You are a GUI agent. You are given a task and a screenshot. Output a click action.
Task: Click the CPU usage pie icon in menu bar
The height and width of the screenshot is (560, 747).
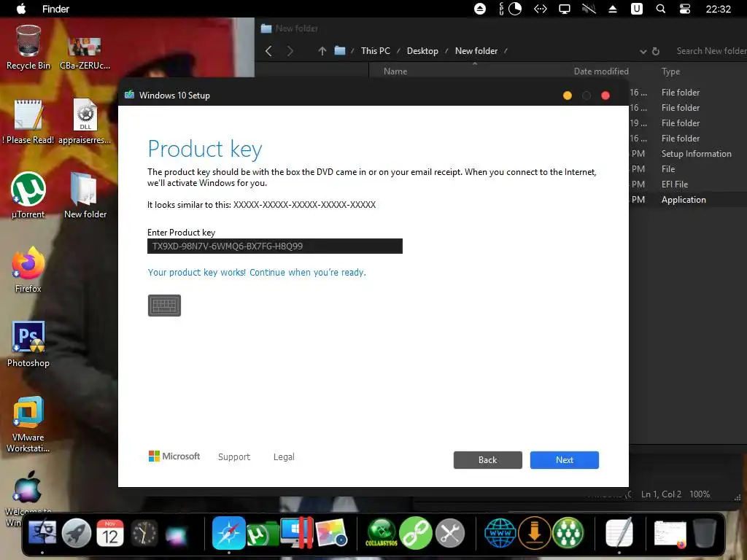(x=515, y=9)
